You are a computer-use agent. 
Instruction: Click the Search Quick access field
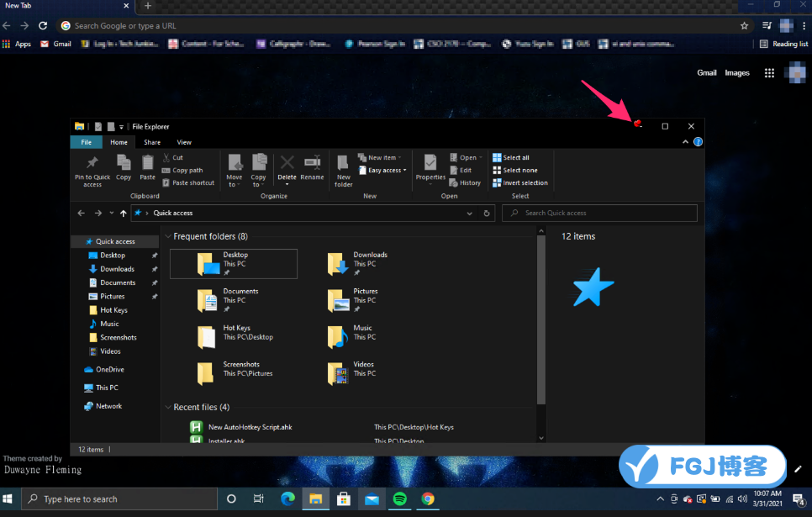click(599, 213)
